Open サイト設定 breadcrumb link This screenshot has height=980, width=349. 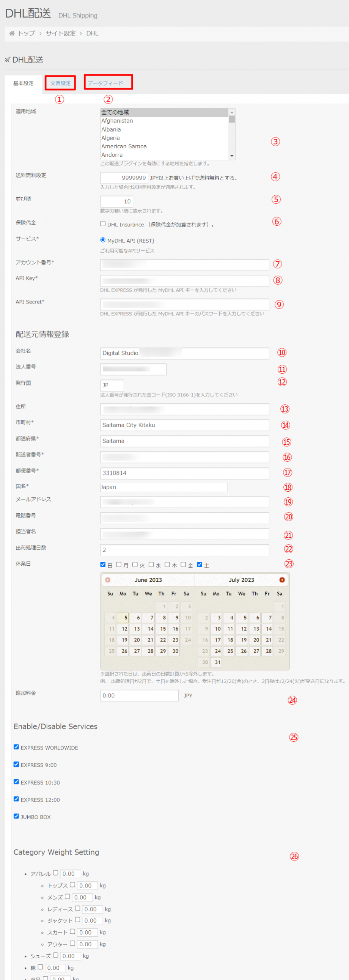[x=60, y=33]
